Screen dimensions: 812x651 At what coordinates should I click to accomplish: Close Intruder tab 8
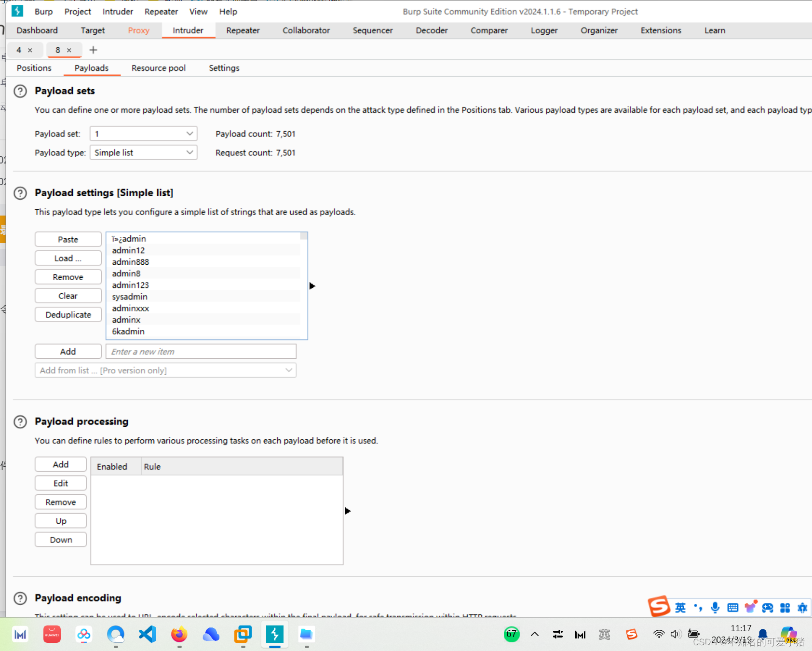[x=69, y=50]
